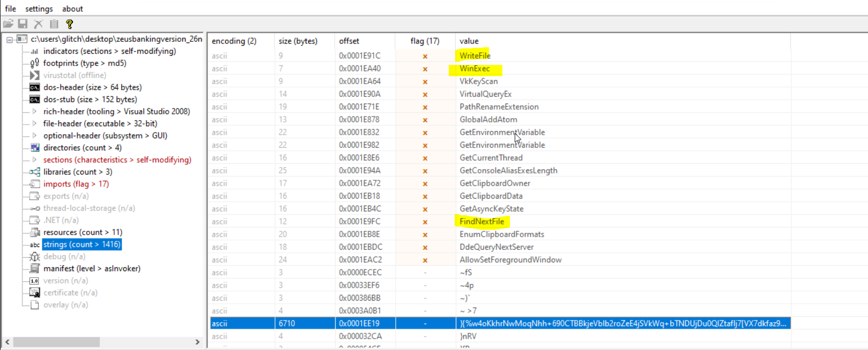Click the bug icon beside debug
This screenshot has height=350, width=868.
[x=35, y=257]
